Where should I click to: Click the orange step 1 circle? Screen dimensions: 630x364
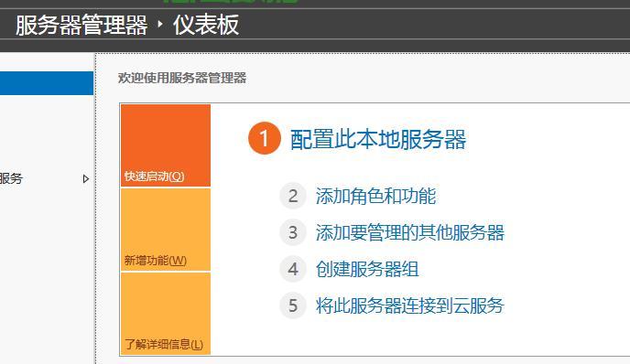coord(264,138)
